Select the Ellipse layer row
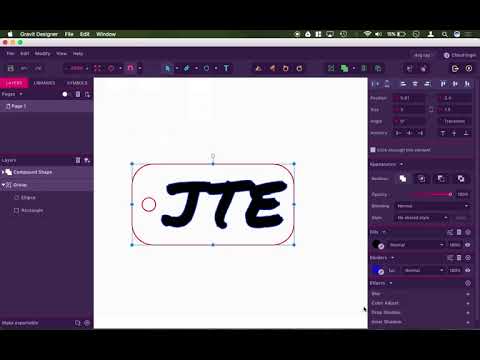The width and height of the screenshot is (480, 360). pyautogui.click(x=47, y=198)
